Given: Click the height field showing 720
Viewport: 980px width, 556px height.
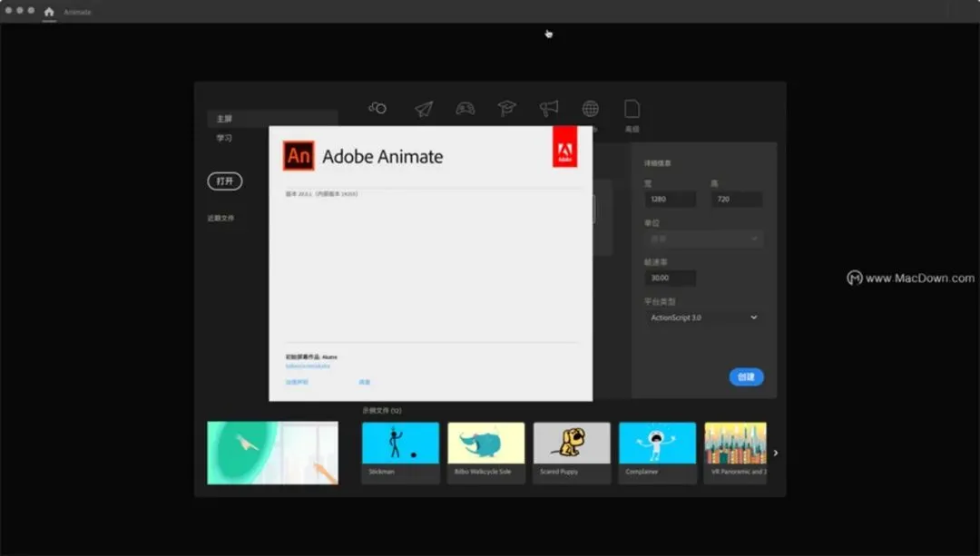Looking at the screenshot, I should [x=737, y=200].
